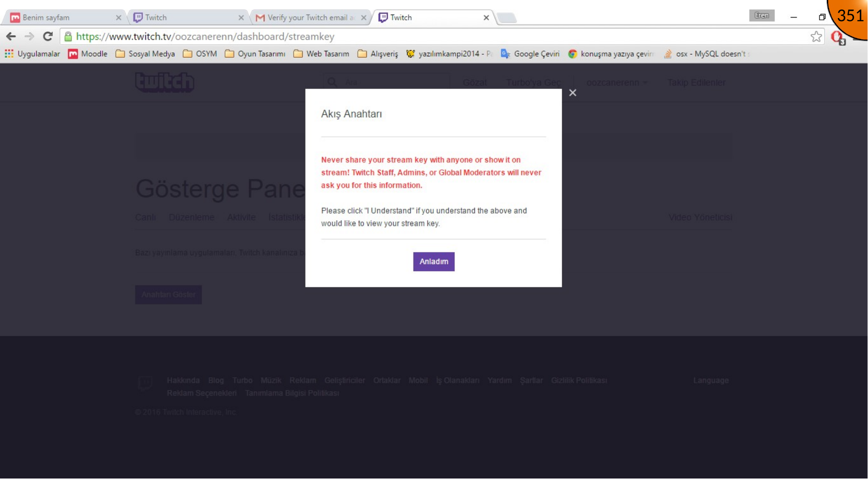
Task: Switch to the Aktivite dashboard tab
Action: click(241, 217)
